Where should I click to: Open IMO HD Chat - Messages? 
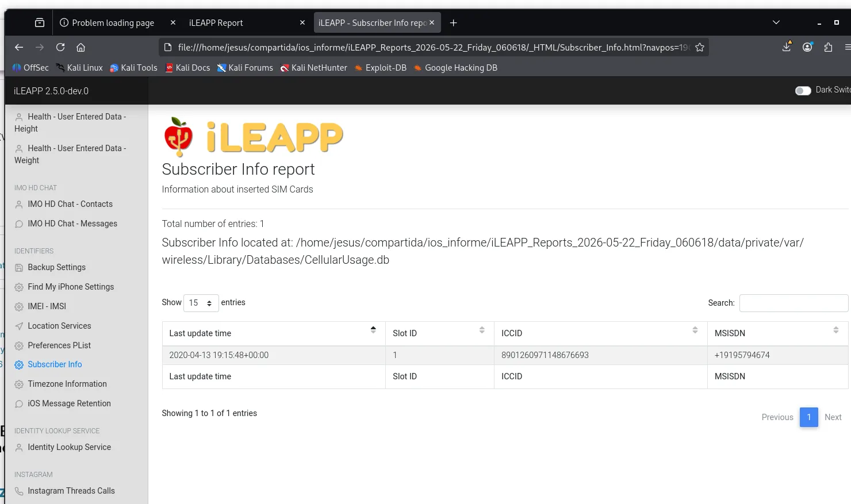coord(66,224)
